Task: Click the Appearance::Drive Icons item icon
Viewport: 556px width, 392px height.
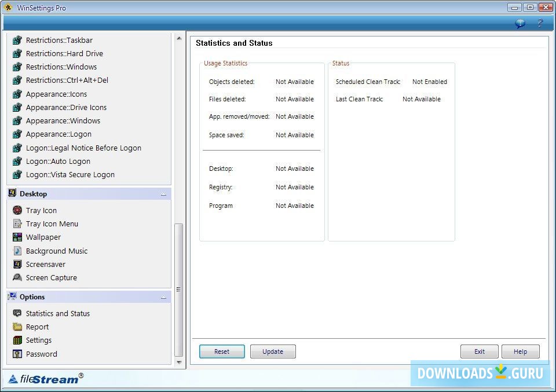Action: [17, 107]
